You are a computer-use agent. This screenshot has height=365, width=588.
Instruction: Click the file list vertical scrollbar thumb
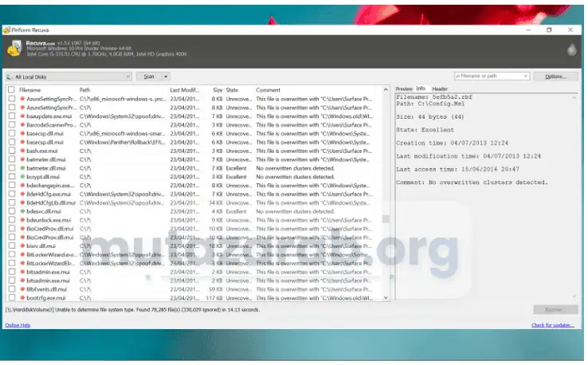(x=386, y=218)
